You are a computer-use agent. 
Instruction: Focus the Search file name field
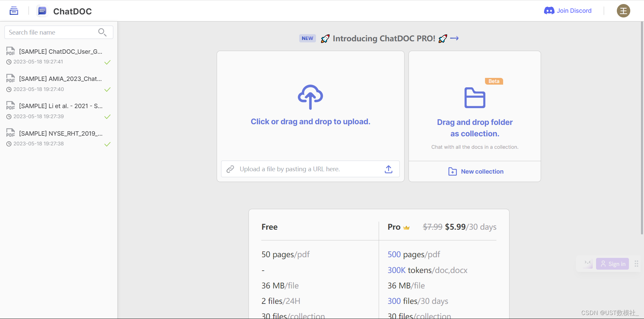(x=59, y=32)
